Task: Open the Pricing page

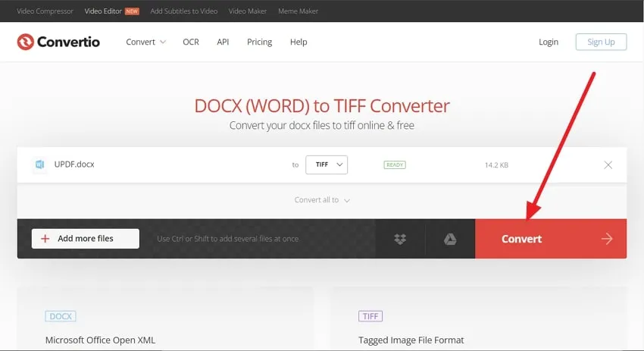Action: (260, 42)
